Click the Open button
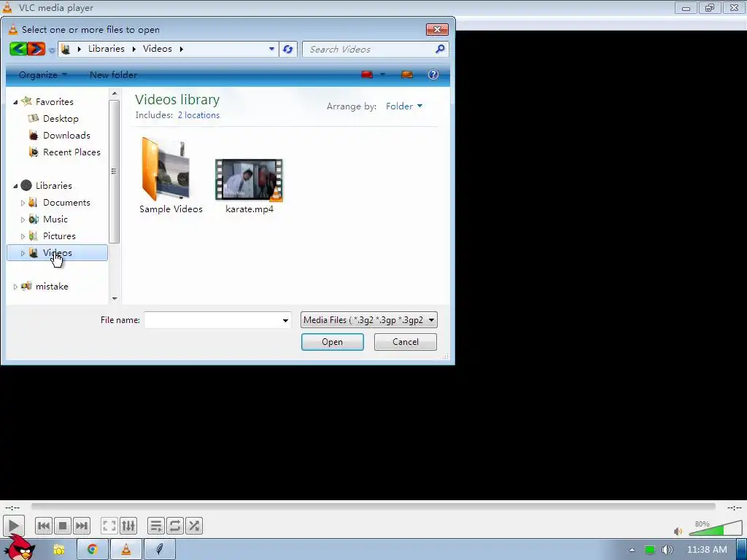The height and width of the screenshot is (560, 747). pyautogui.click(x=332, y=342)
